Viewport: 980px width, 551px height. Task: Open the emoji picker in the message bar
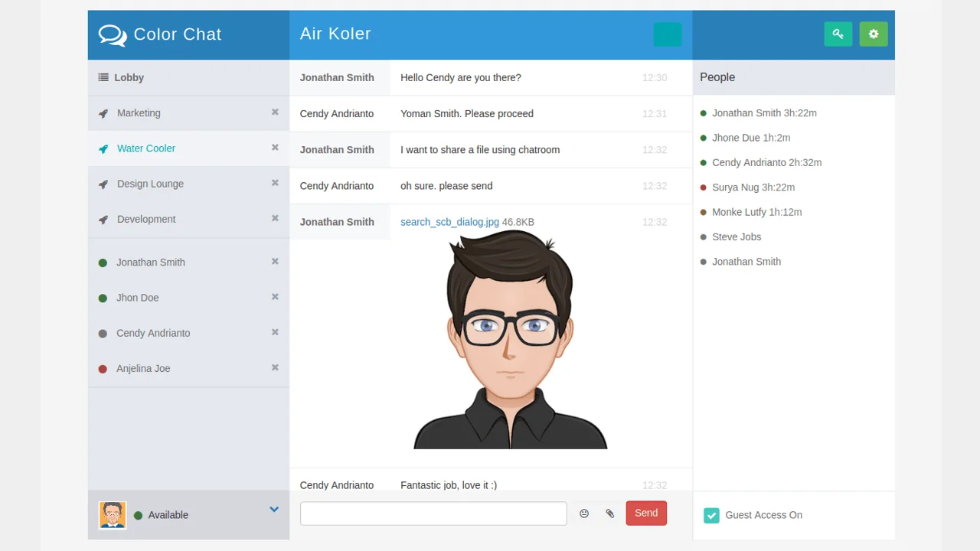(584, 514)
